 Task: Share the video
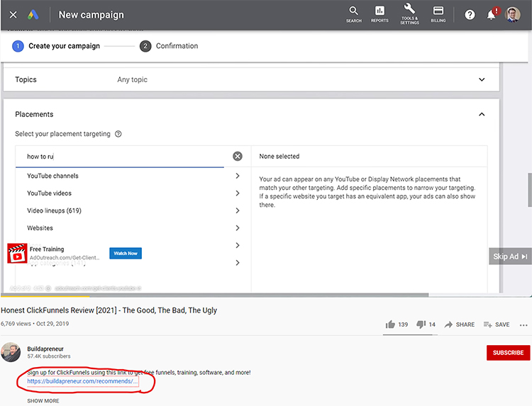click(460, 325)
